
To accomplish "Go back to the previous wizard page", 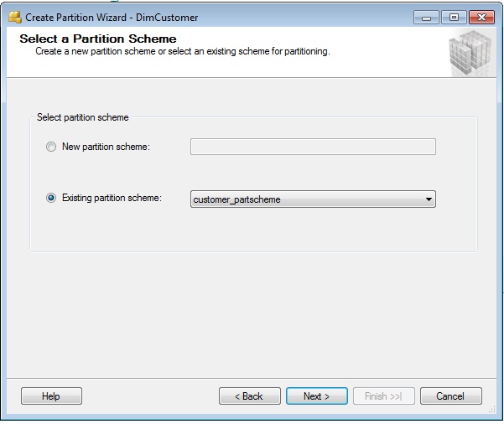I will (249, 396).
